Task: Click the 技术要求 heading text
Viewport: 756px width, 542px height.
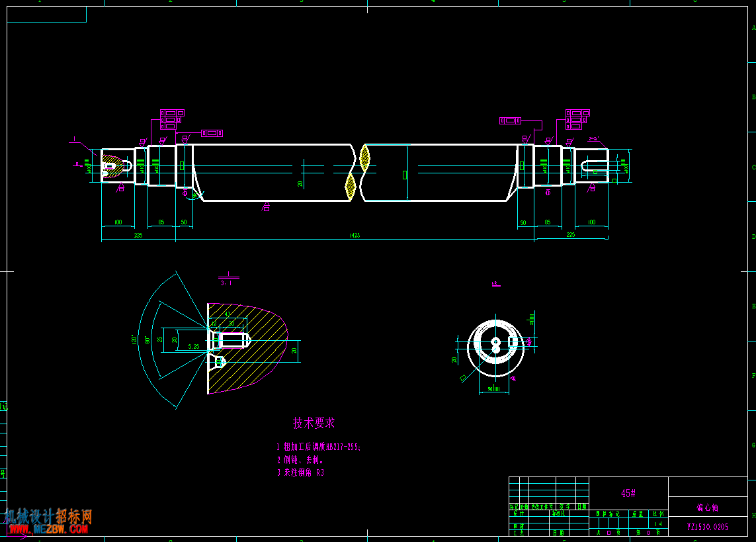Action: [314, 422]
